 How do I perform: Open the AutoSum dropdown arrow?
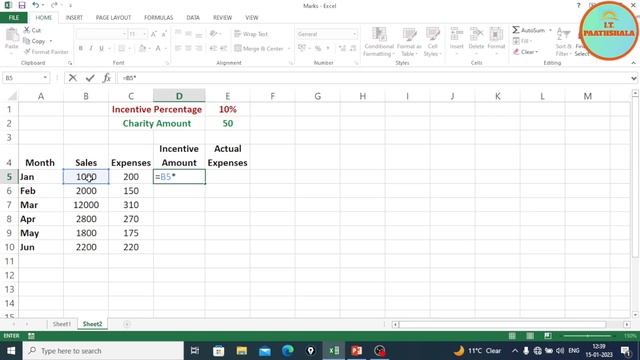pyautogui.click(x=550, y=30)
